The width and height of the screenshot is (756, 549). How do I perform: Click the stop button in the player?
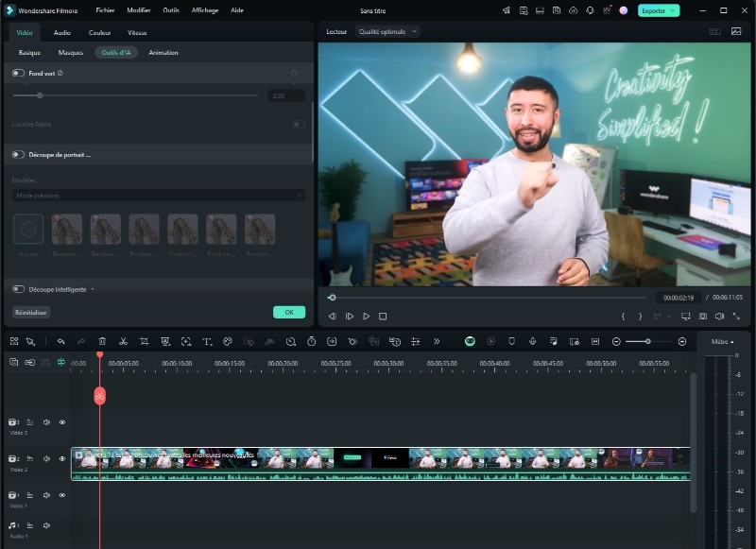point(383,317)
